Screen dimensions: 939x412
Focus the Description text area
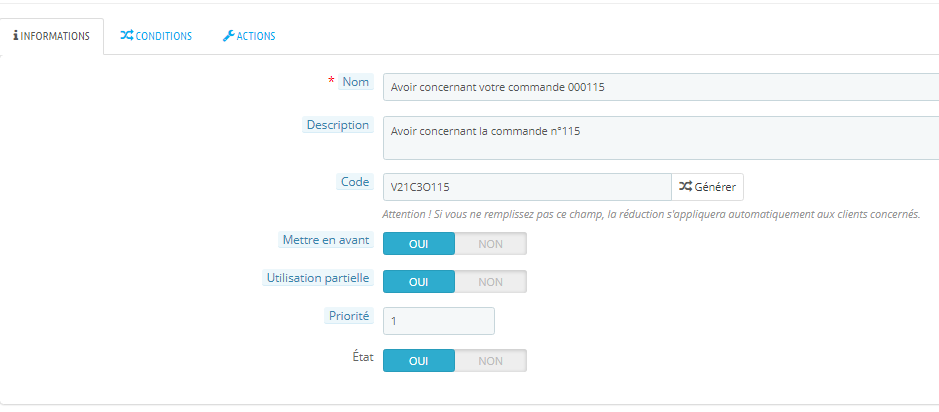(x=660, y=138)
